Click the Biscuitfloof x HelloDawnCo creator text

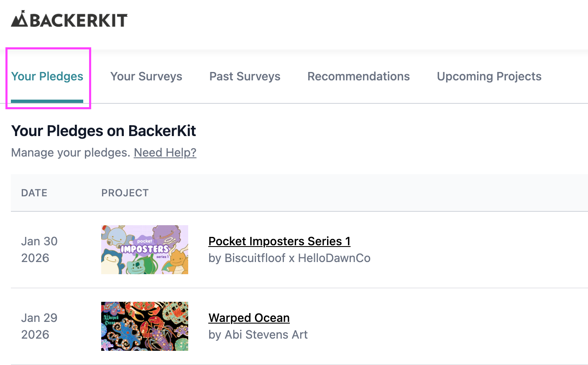tap(289, 258)
